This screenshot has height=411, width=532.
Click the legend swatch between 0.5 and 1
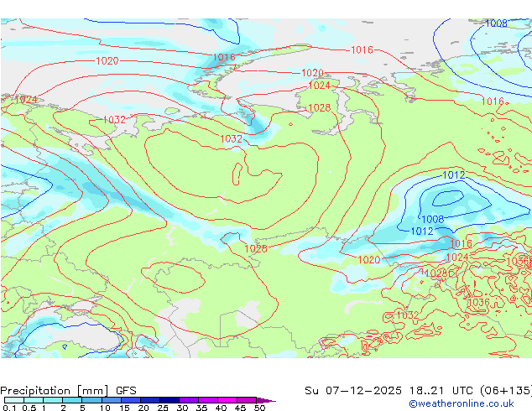point(34,400)
